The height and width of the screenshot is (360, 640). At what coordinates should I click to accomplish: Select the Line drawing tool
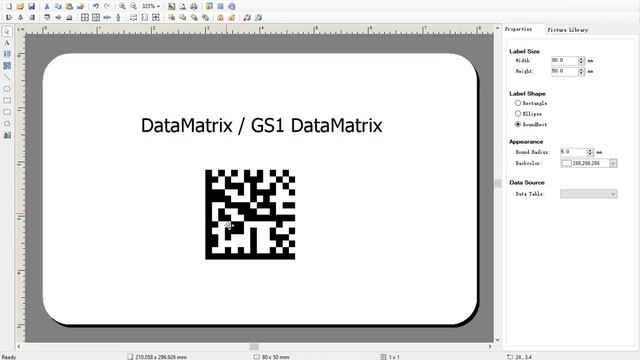click(7, 77)
